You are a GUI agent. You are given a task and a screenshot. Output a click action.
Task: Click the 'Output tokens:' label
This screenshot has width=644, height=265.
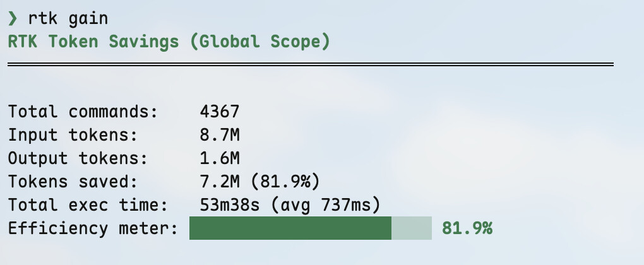(78, 158)
